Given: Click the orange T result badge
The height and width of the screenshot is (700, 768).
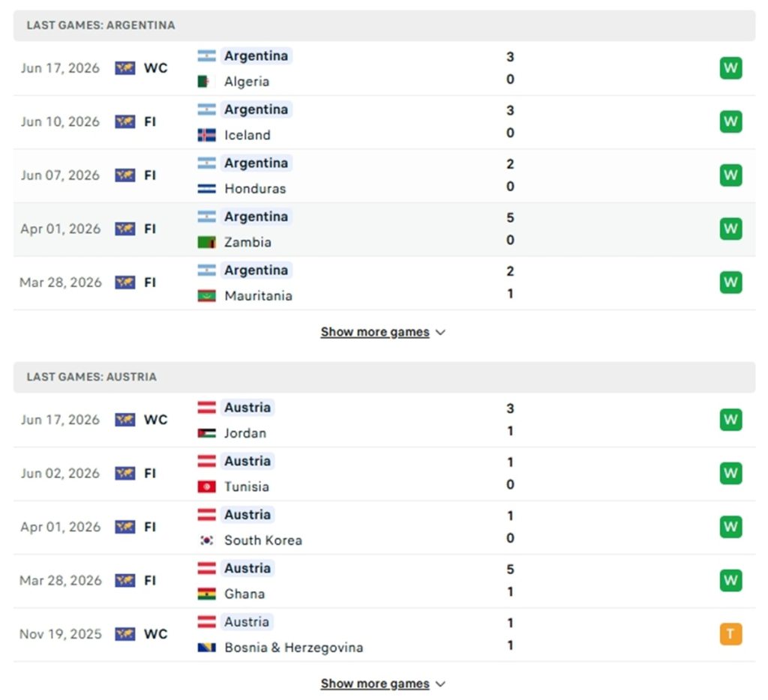Looking at the screenshot, I should pos(730,634).
